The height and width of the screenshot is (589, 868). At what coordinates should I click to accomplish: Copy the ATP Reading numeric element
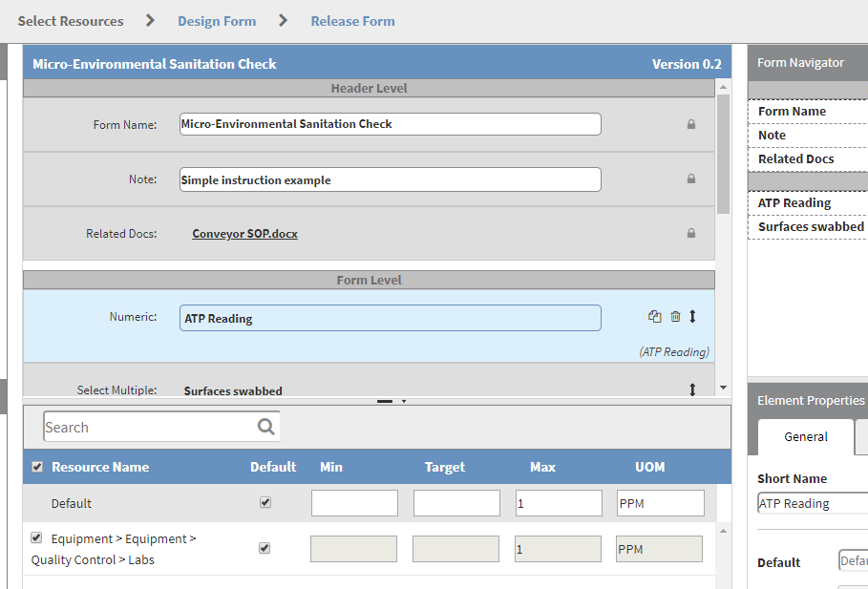(654, 316)
